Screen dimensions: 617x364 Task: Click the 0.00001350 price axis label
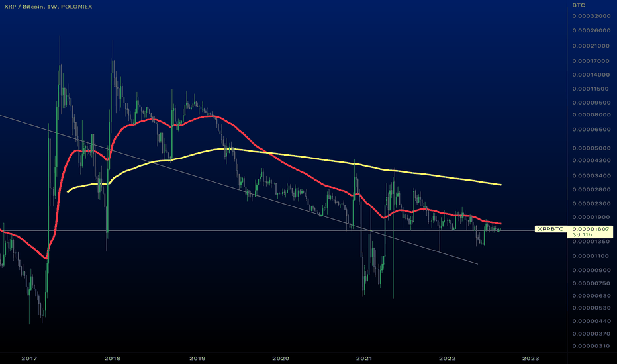coord(591,242)
